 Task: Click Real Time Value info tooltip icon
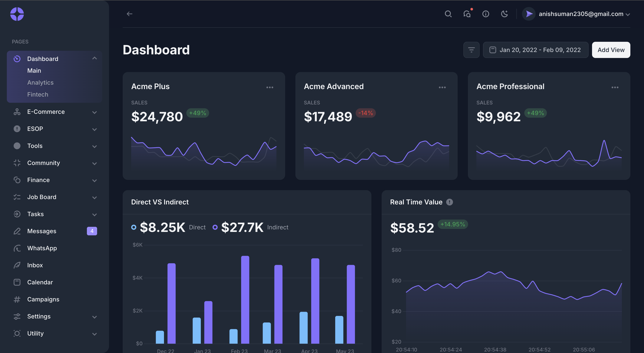coord(449,202)
